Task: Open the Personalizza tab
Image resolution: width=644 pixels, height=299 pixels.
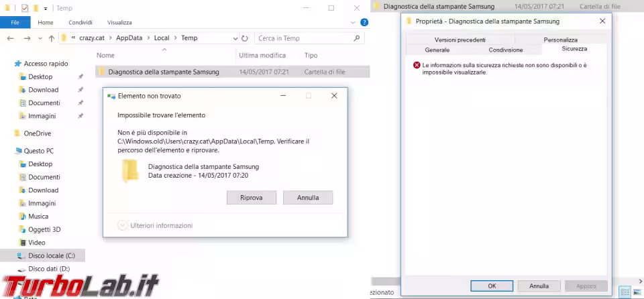Action: click(x=561, y=40)
